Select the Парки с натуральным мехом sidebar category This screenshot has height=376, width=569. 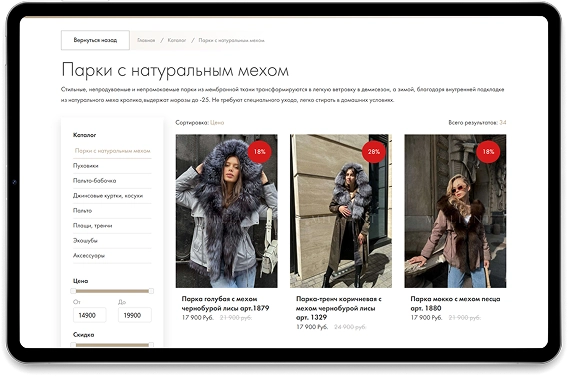[x=112, y=151]
